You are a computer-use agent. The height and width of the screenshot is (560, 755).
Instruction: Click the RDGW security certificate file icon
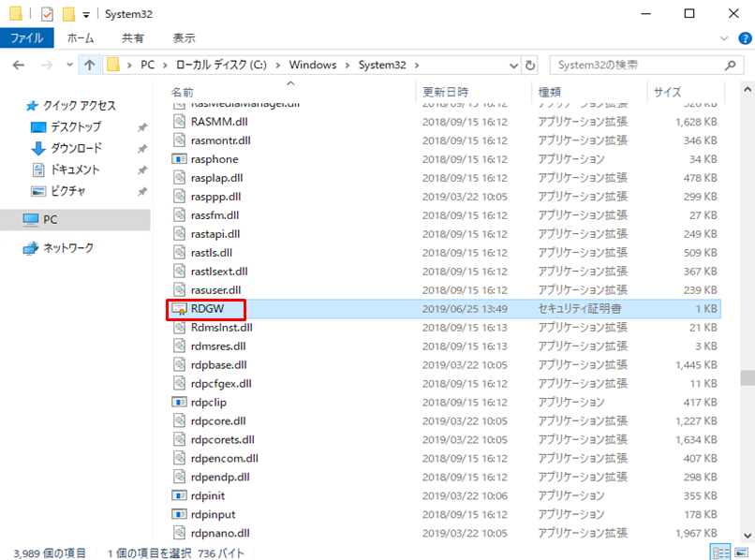pos(180,309)
